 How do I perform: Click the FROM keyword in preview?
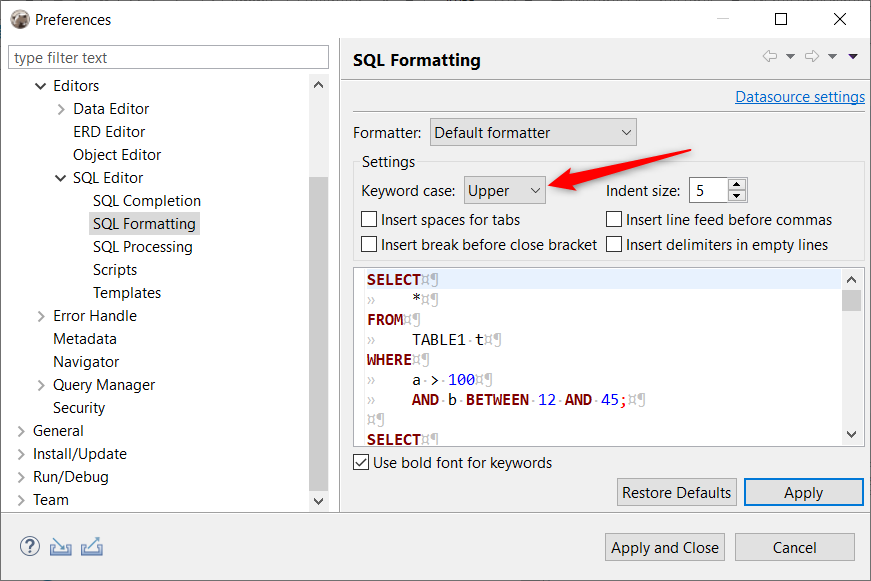coord(385,320)
